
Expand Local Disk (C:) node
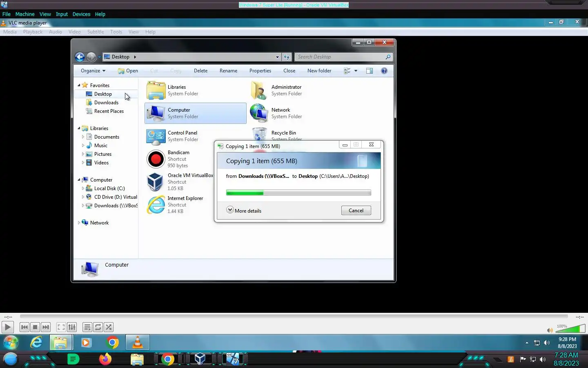pos(83,188)
